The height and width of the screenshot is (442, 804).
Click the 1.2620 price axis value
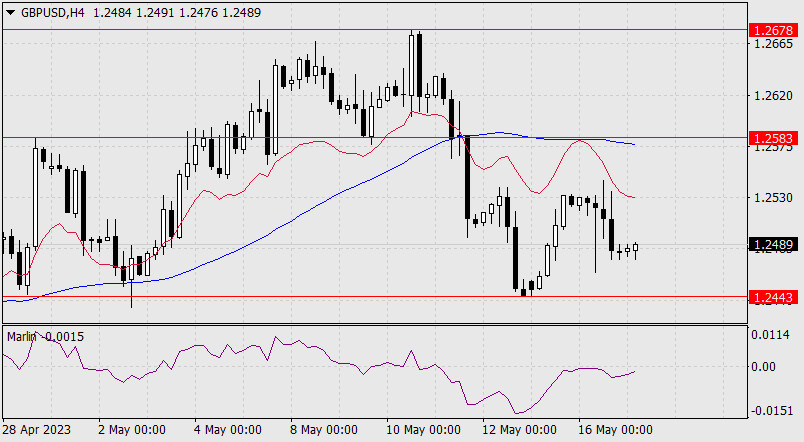point(773,95)
